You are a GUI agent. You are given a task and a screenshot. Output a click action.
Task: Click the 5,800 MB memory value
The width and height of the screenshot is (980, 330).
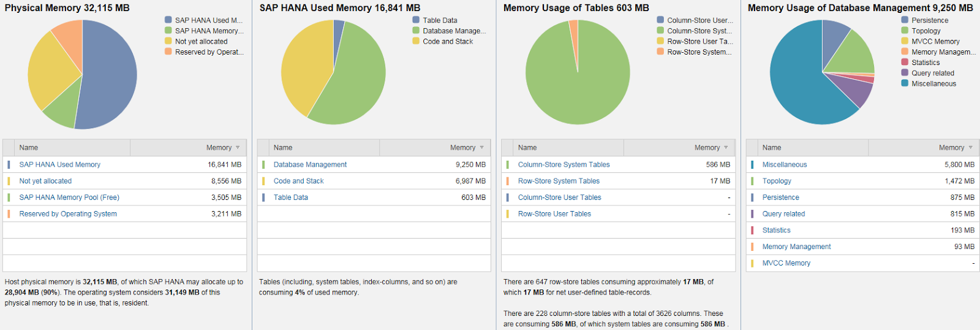coord(959,164)
